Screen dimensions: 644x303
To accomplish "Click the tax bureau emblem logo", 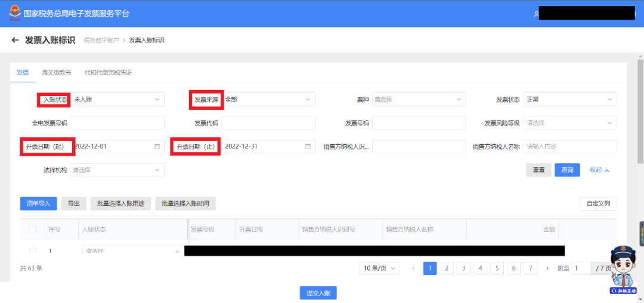I will click(x=15, y=13).
